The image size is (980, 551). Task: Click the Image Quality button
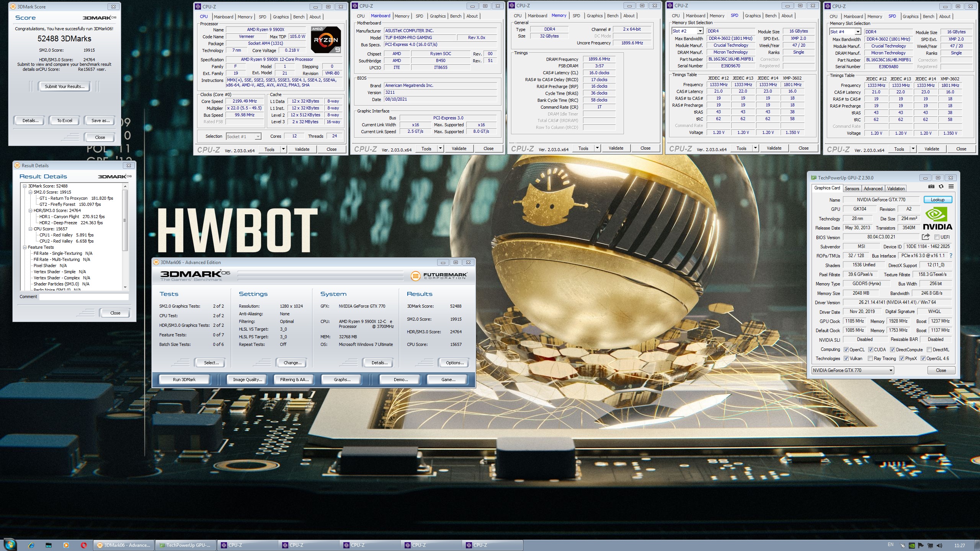247,380
